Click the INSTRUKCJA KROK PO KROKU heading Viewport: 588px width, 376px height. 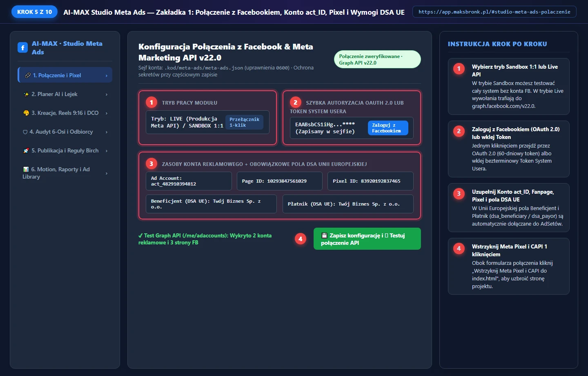pos(497,44)
